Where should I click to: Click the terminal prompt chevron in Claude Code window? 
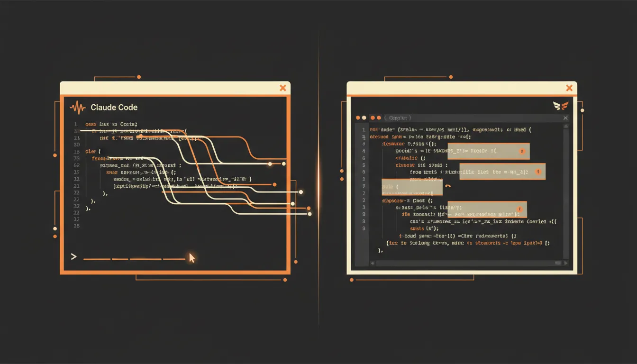click(x=73, y=256)
